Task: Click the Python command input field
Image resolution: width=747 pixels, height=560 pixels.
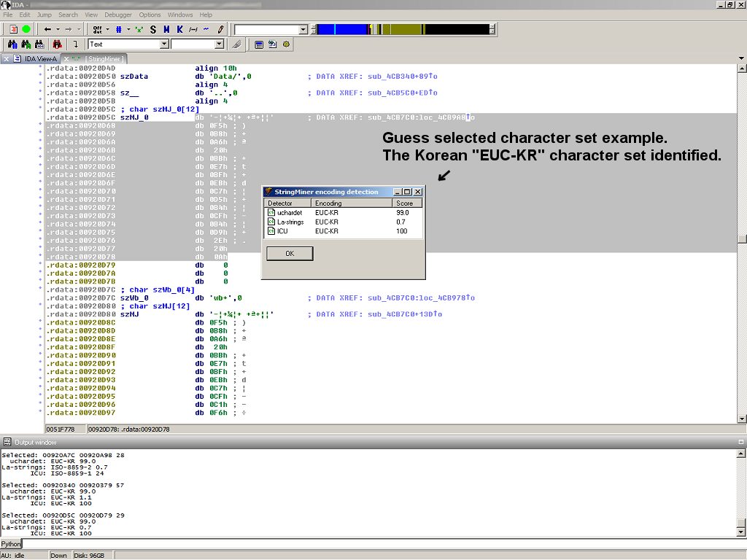Action: pos(384,544)
